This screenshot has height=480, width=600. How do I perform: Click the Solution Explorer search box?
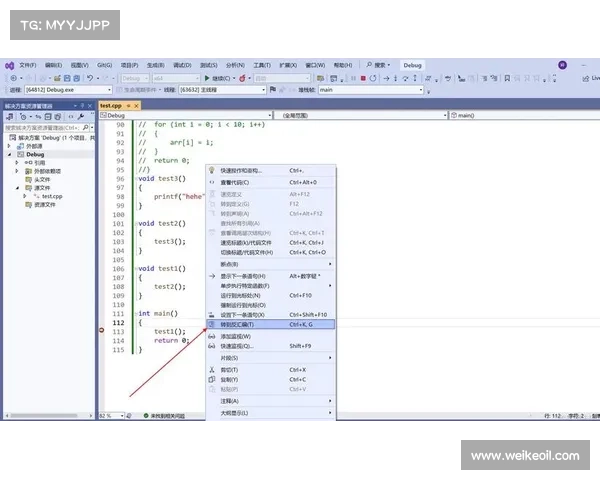(45, 128)
